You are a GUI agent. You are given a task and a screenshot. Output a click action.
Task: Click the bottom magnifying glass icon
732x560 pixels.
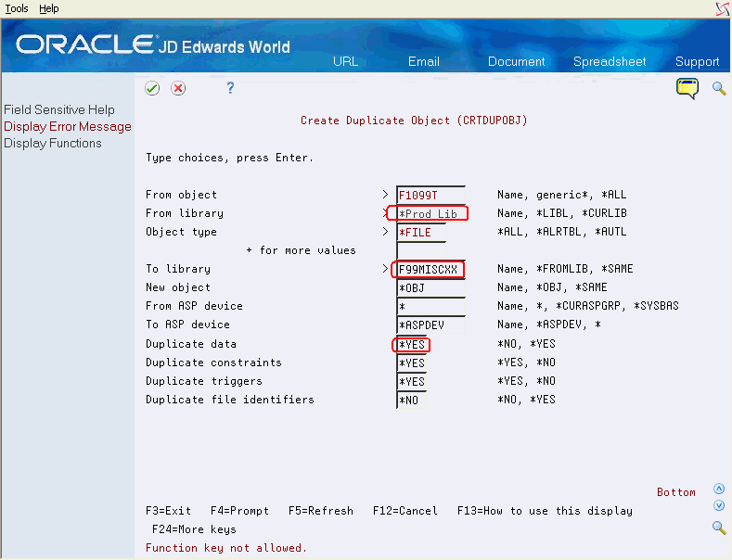point(719,528)
